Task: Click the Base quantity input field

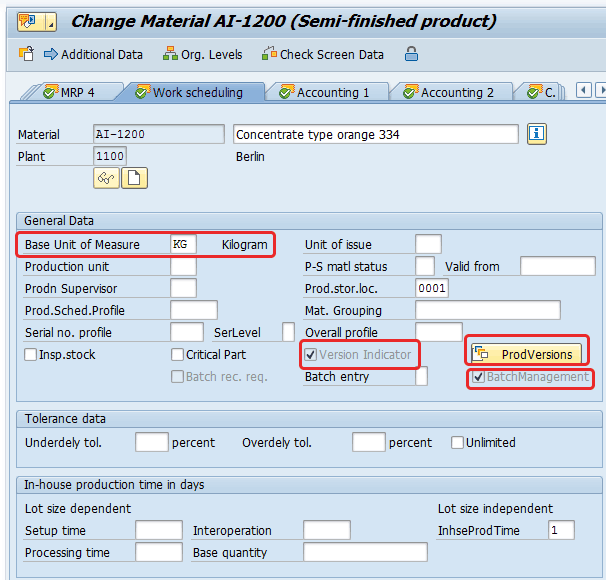Action: (364, 552)
